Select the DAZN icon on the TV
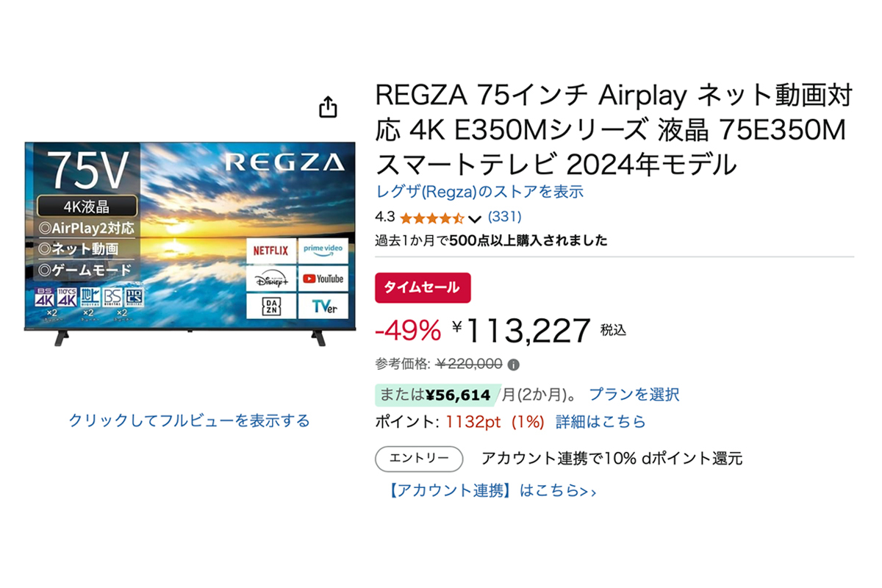Screen dimensions: 882x588 click(270, 304)
